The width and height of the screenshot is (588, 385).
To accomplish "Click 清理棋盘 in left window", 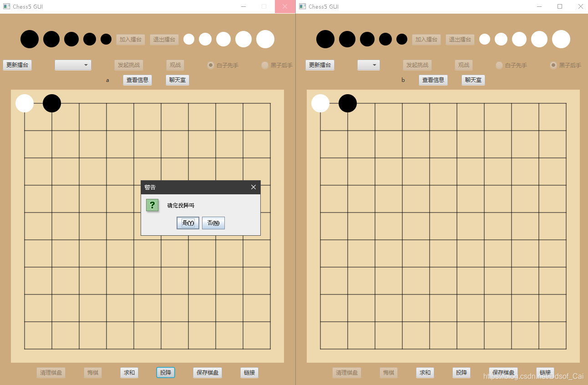I will [51, 373].
